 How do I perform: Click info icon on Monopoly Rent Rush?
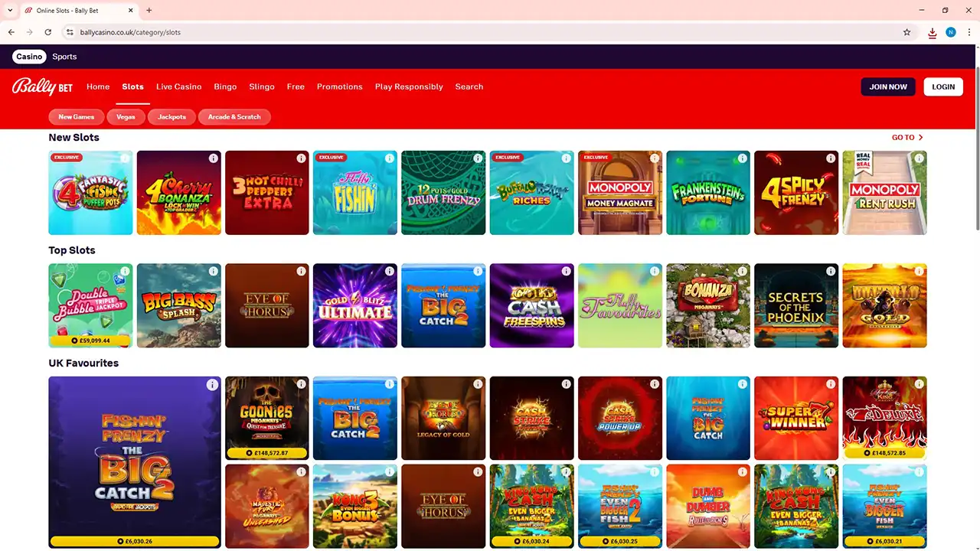[919, 158]
